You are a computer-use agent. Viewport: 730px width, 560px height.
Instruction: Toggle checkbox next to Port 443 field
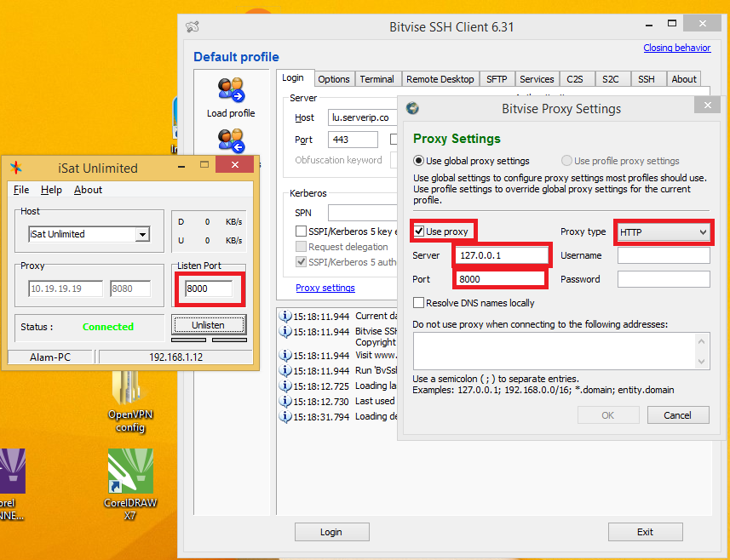click(394, 139)
